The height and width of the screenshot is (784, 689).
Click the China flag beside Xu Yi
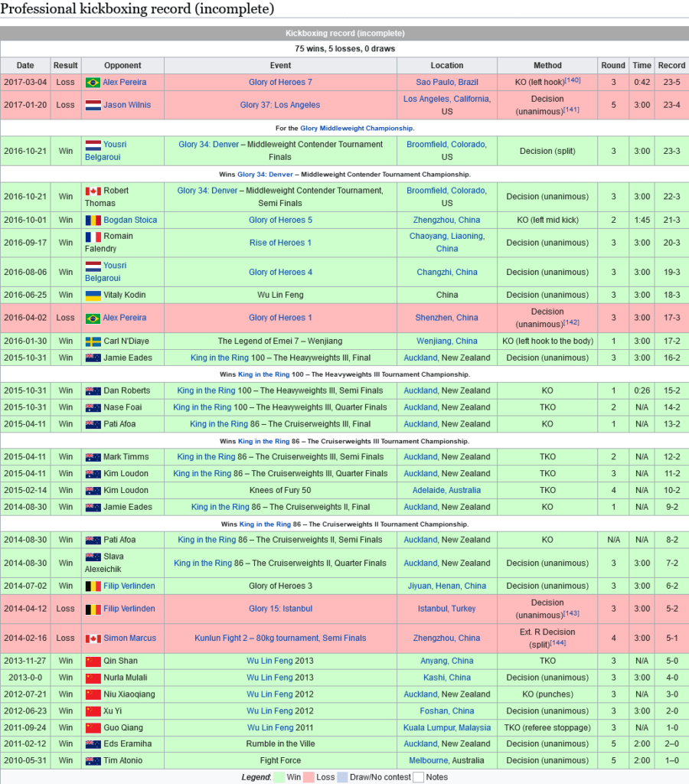[x=93, y=711]
